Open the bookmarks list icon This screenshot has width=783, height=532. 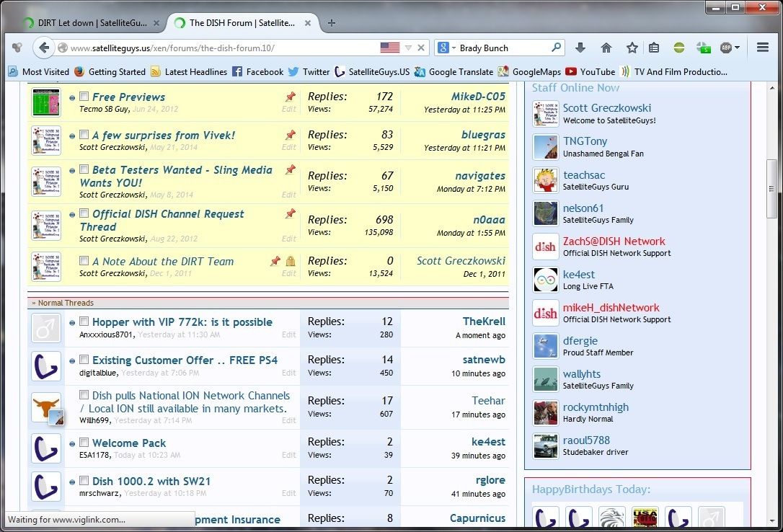coord(654,48)
